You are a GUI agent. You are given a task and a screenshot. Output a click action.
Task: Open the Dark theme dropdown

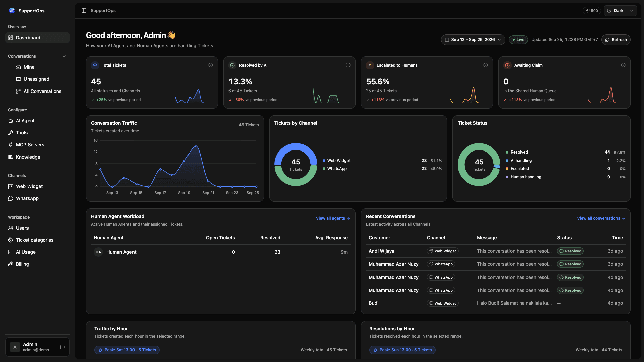(620, 11)
